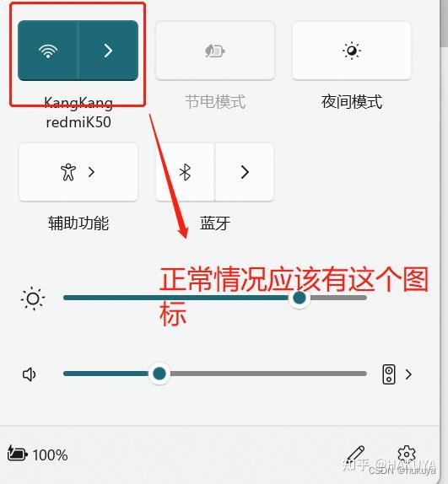The height and width of the screenshot is (484, 448).
Task: Click the brightness slider thumb
Action: 299,298
